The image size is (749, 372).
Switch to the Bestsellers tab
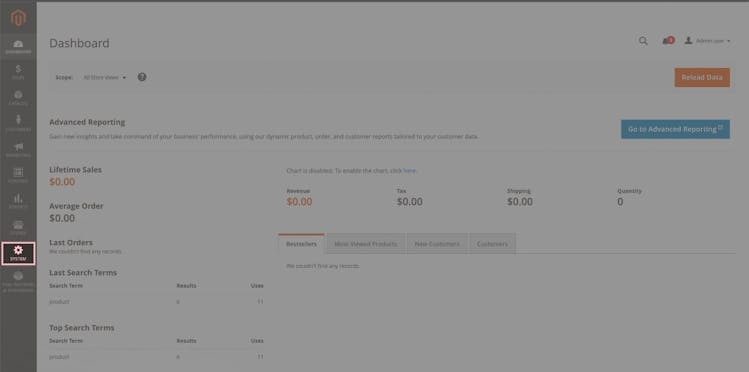tap(301, 244)
